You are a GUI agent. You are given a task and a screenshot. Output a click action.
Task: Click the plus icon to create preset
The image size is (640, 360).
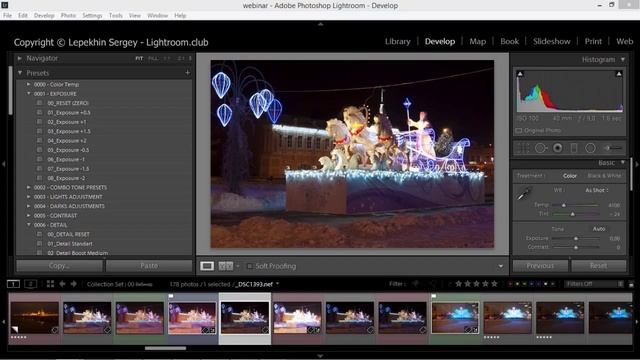pyautogui.click(x=187, y=73)
